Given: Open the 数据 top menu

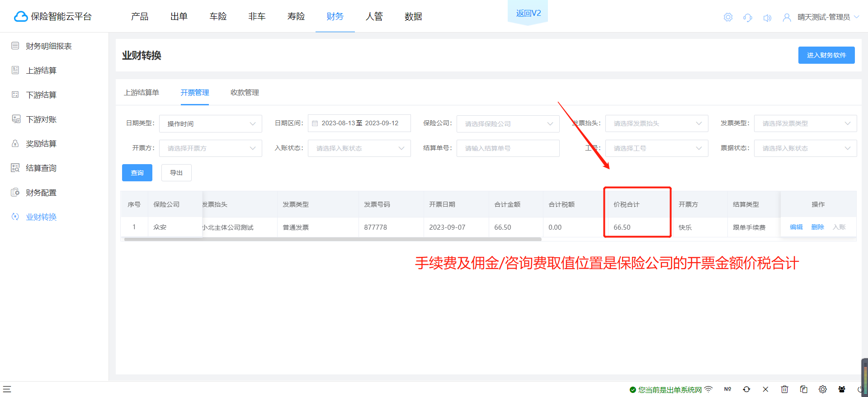Looking at the screenshot, I should point(413,16).
